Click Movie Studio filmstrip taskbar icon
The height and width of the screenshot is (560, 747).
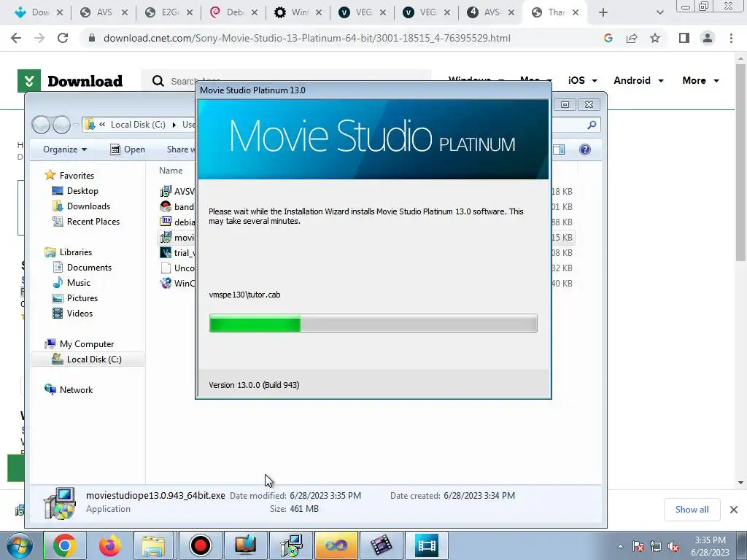(x=426, y=545)
